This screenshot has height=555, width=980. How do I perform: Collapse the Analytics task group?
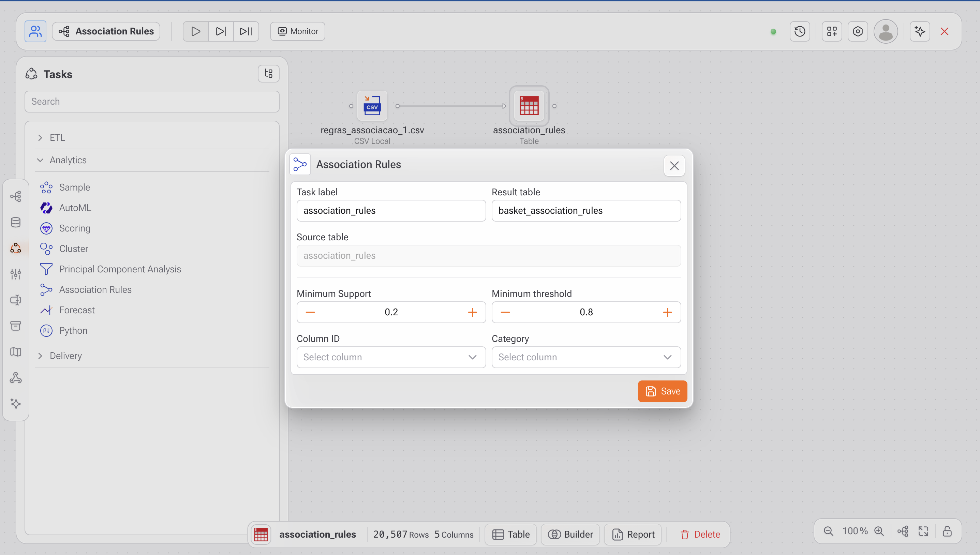[x=68, y=160]
